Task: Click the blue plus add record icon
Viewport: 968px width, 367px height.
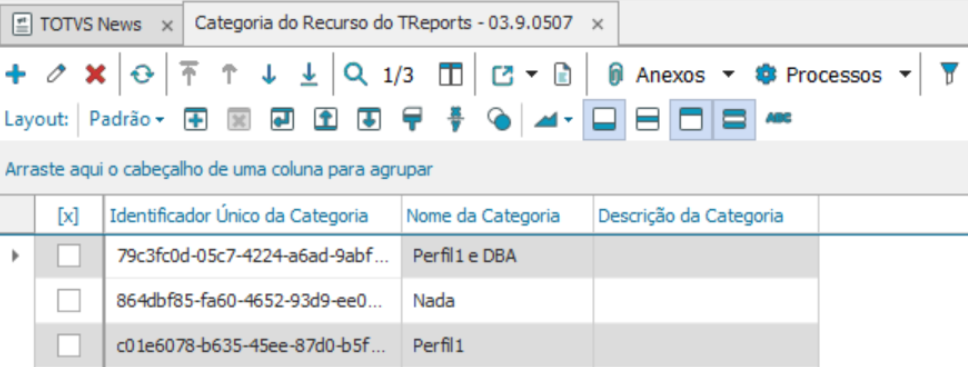Action: click(15, 75)
